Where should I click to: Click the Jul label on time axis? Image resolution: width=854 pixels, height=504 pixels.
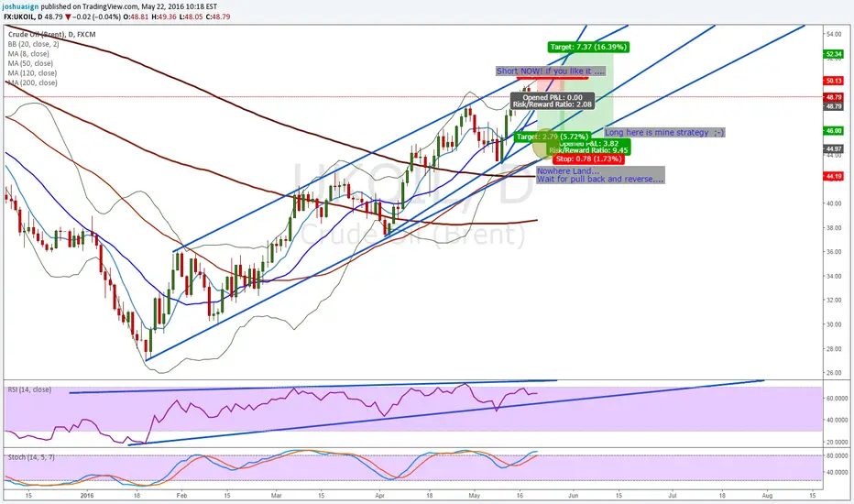point(672,496)
